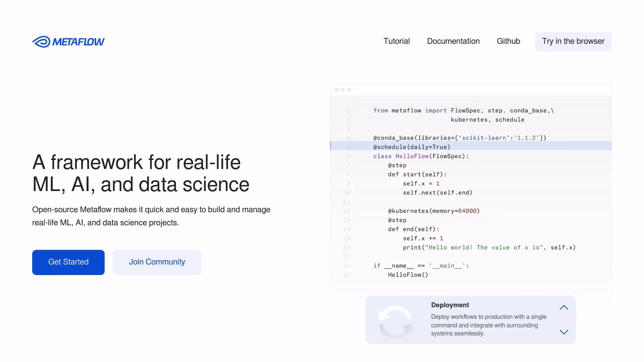Click the class HelloFlow(FlowSpec) code line
Viewport: 644px width, 362px height.
(x=421, y=156)
